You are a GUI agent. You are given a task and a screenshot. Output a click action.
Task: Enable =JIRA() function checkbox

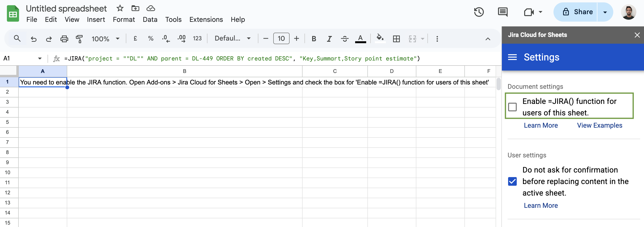tap(512, 107)
